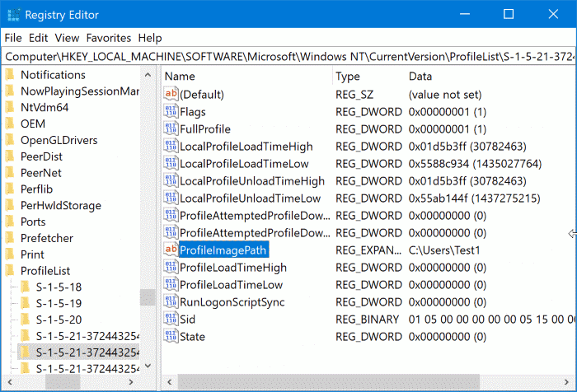577x392 pixels.
Task: Click the State DWORD value icon
Action: [171, 336]
